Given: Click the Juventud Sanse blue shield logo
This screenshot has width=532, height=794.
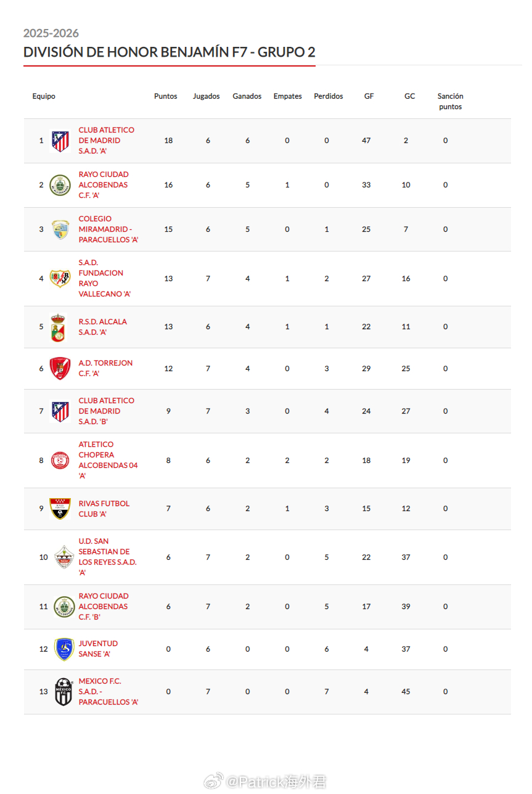Looking at the screenshot, I should (x=63, y=649).
